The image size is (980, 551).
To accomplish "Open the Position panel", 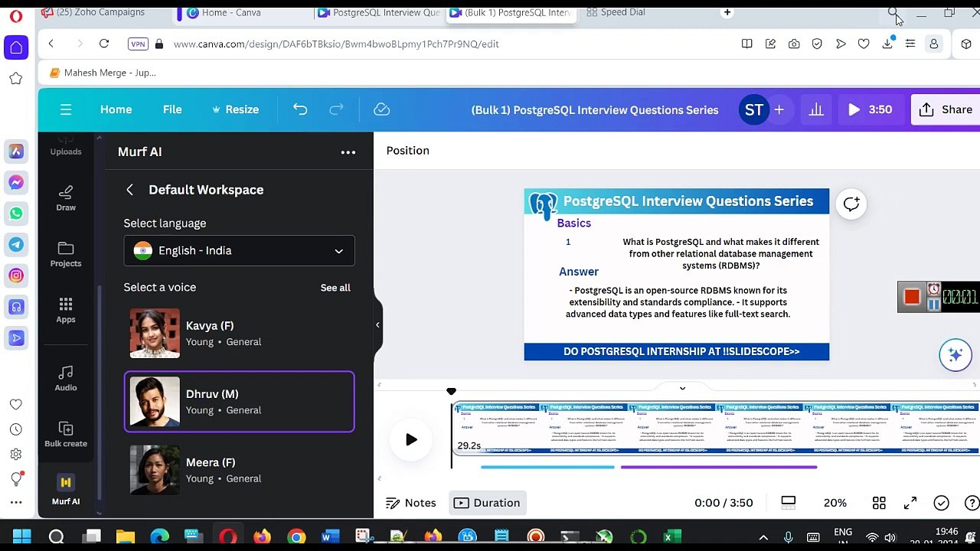I will coord(407,151).
